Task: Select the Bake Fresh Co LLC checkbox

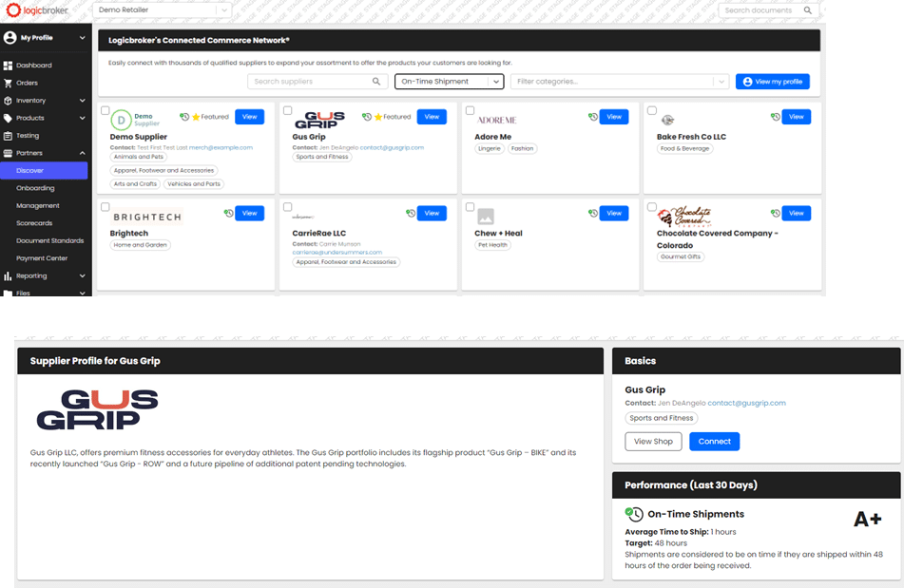Action: point(652,110)
